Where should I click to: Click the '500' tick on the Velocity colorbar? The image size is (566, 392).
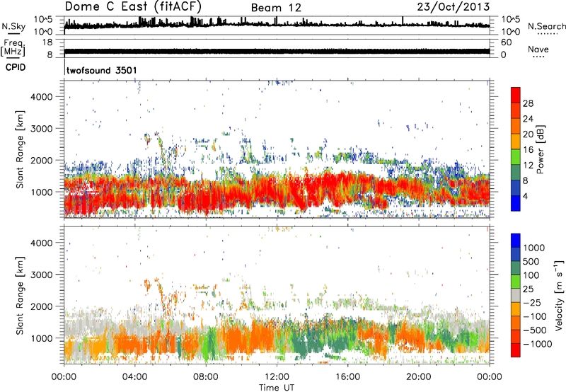531,261
